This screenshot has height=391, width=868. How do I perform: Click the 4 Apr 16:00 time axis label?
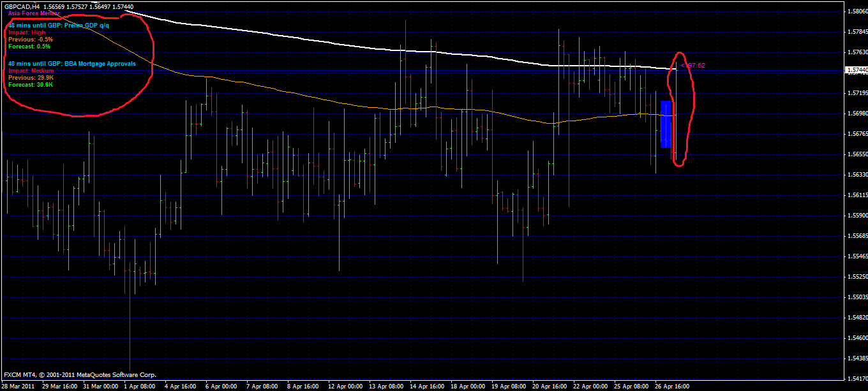pos(181,387)
